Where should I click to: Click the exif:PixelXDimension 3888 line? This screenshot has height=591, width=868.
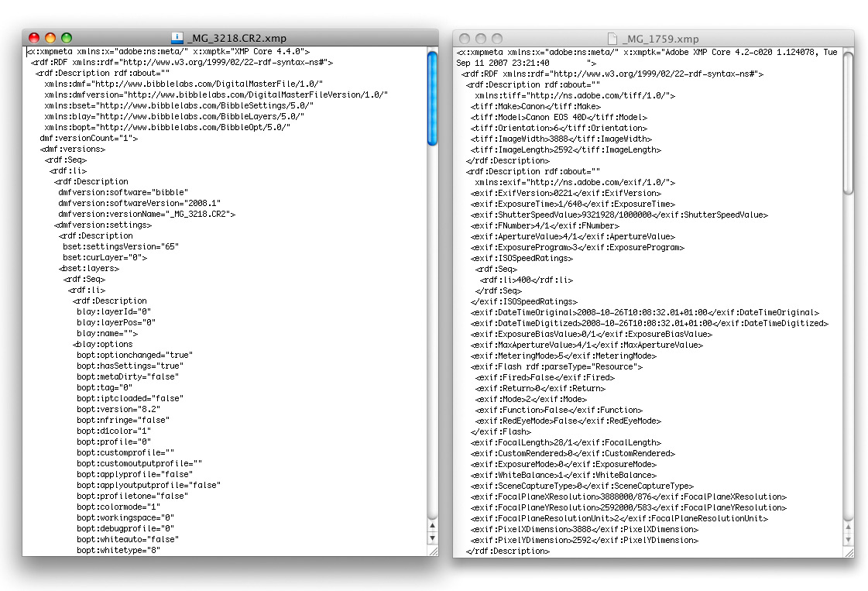pos(584,530)
